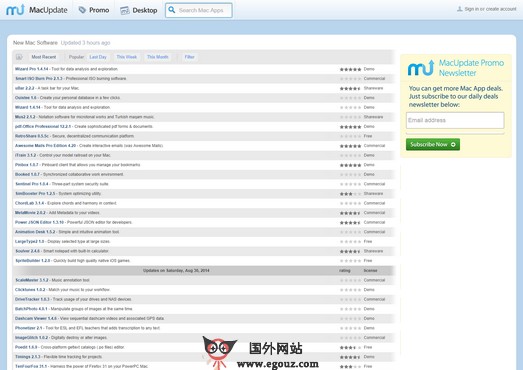Open RetroShare 0.5.5c listing
Viewport: 523px width, 370px height.
click(32, 136)
